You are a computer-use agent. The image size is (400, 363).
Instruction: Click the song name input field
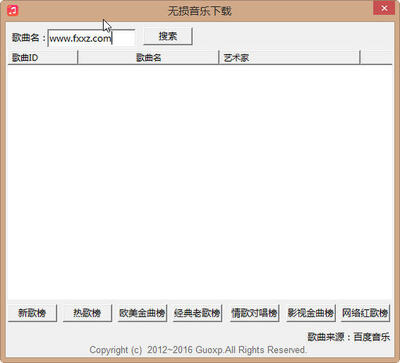(91, 38)
